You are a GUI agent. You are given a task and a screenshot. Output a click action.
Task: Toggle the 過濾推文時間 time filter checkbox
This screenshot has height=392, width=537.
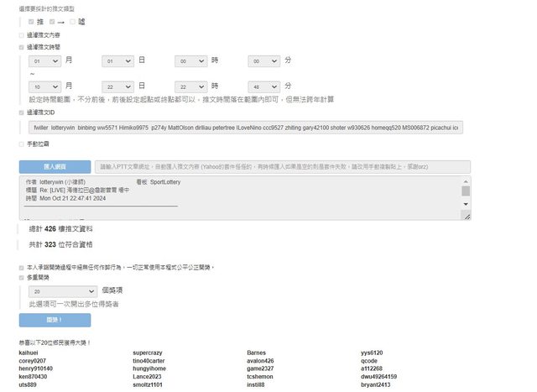[x=21, y=48]
